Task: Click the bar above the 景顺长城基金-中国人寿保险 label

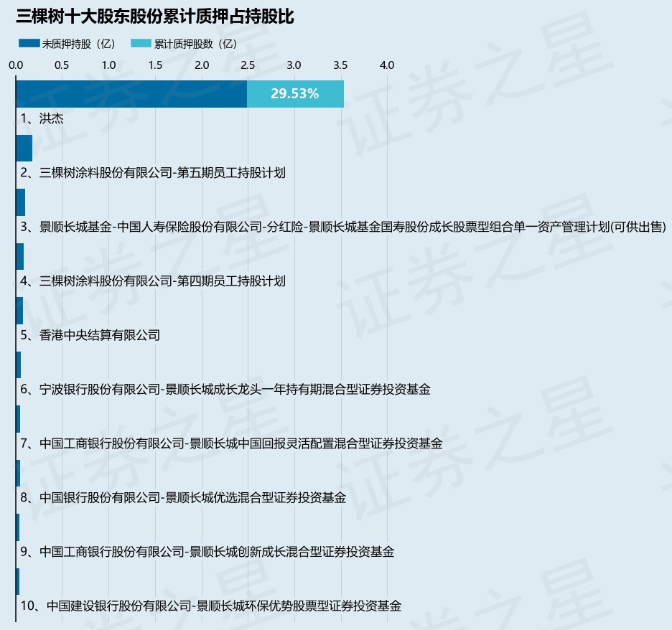Action: 21,202
